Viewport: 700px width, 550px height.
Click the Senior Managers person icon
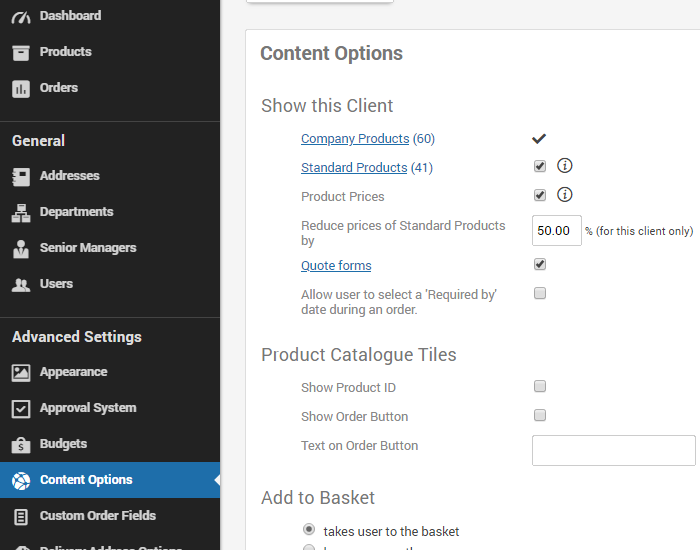[x=21, y=248]
